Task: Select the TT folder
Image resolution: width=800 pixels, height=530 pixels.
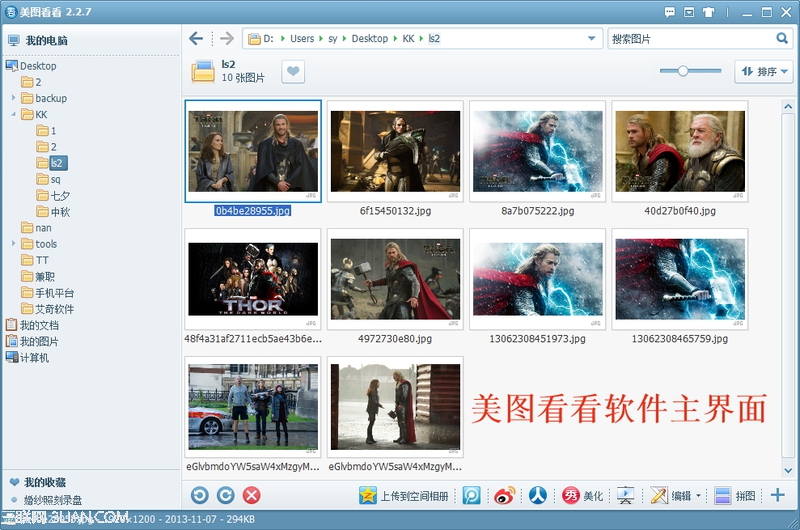Action: 35,260
